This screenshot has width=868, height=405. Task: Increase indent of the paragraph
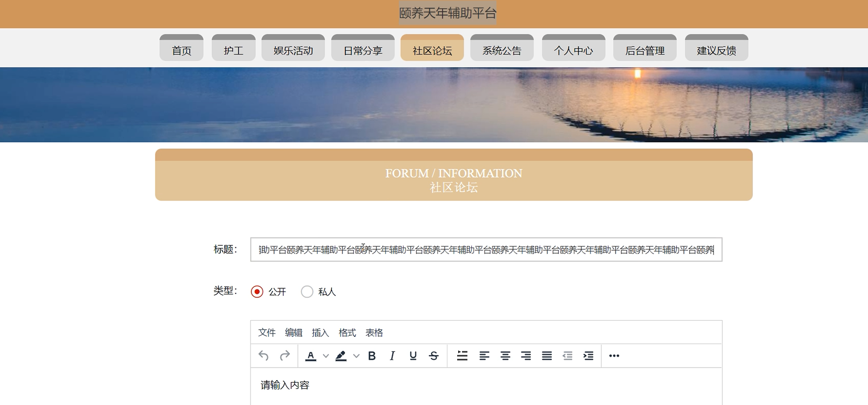pos(588,356)
